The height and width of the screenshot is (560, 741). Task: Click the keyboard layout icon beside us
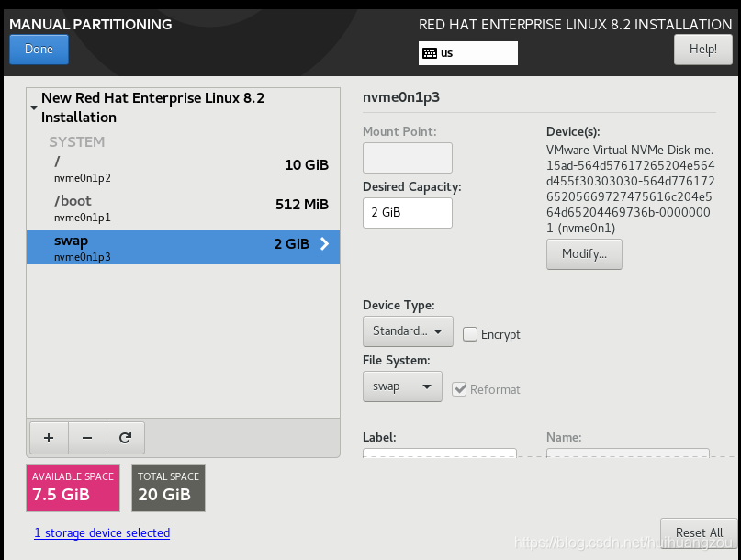pyautogui.click(x=430, y=53)
